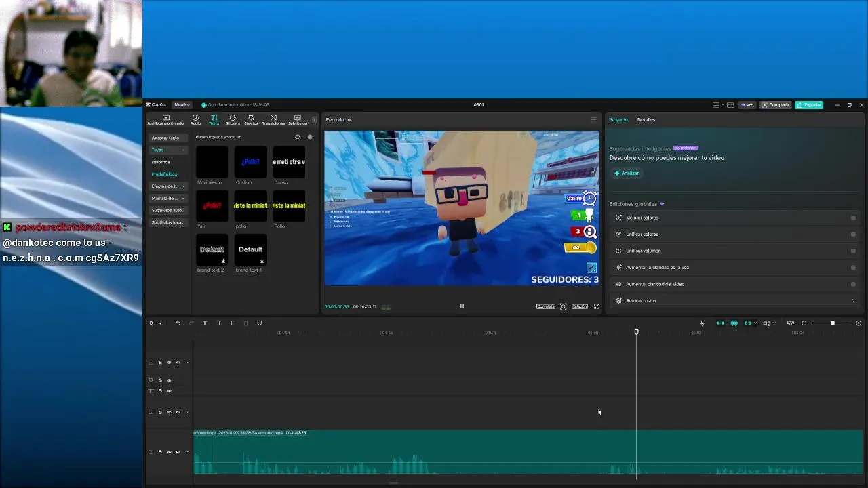
Task: Click the Completa quality button
Action: [x=546, y=306]
